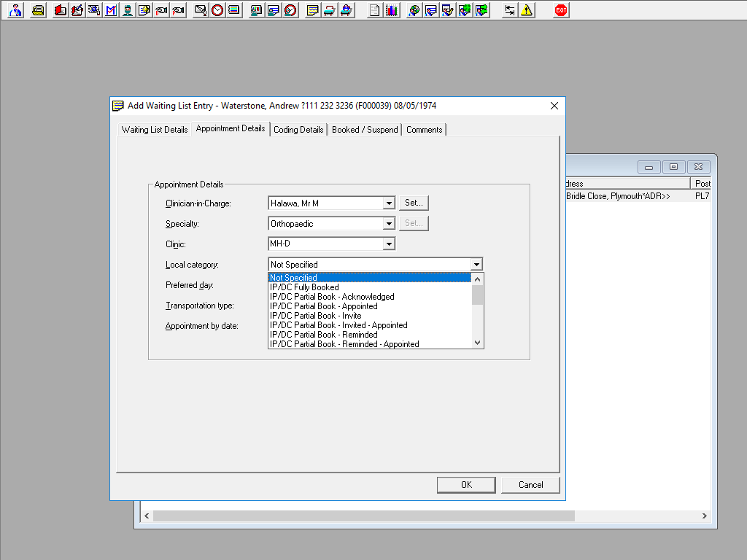Click the yellow typewriter toolbar icon
Screen dimensions: 747x560
tap(38, 10)
